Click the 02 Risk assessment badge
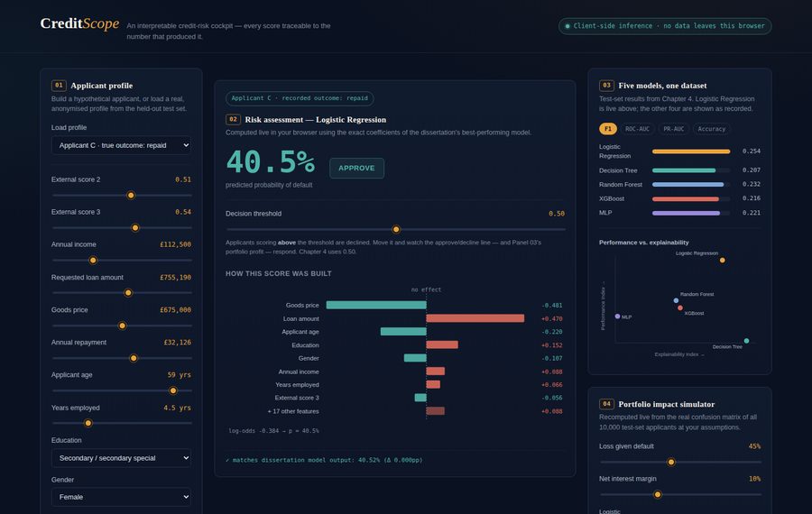This screenshot has height=514, width=812. pos(233,120)
